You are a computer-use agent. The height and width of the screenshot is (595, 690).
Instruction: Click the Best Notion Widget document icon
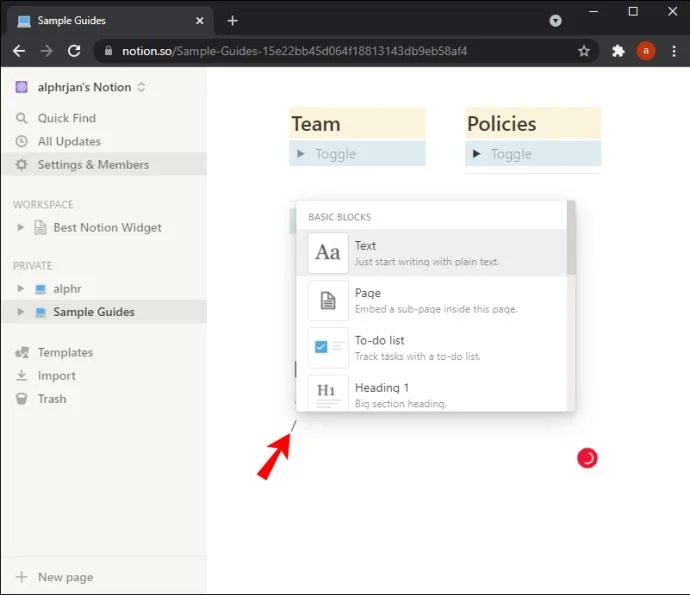click(40, 227)
